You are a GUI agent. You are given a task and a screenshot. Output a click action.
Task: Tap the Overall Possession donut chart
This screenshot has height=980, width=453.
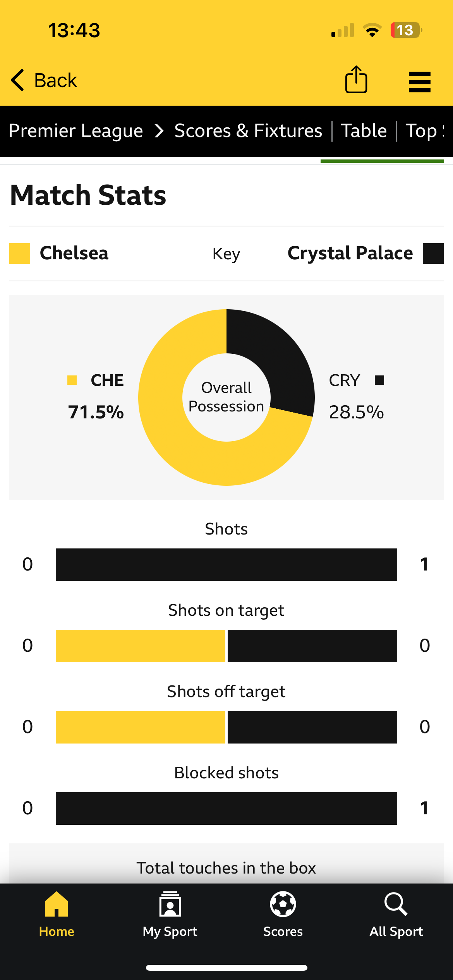(226, 397)
